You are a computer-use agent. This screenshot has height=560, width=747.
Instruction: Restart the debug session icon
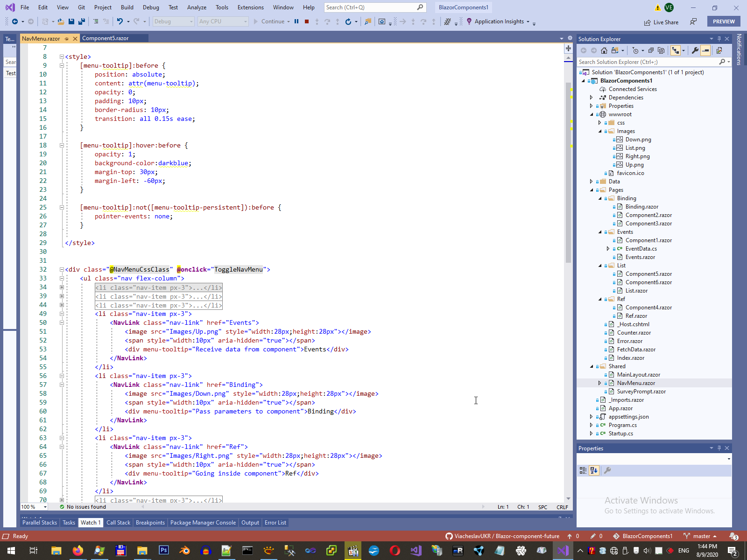point(348,21)
